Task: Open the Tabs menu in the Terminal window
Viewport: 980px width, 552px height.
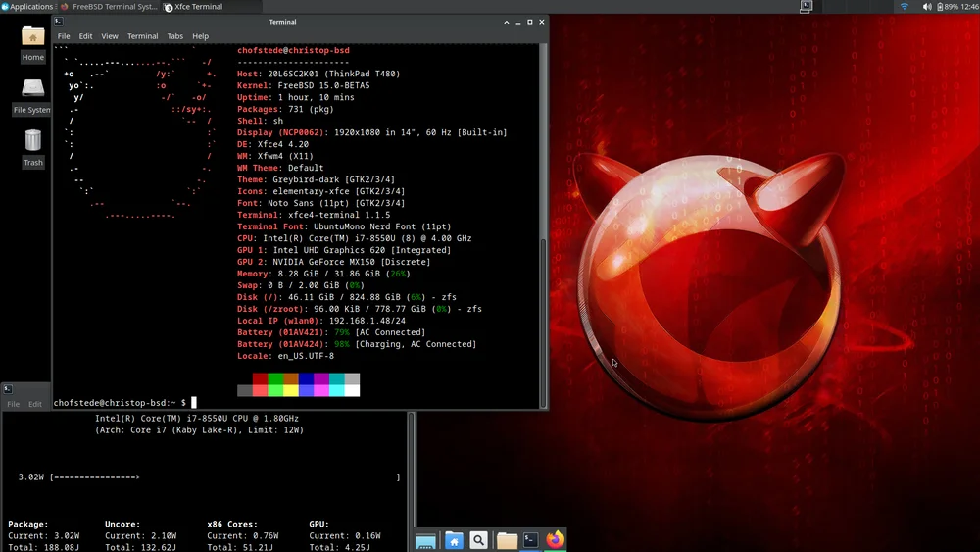Action: (175, 36)
